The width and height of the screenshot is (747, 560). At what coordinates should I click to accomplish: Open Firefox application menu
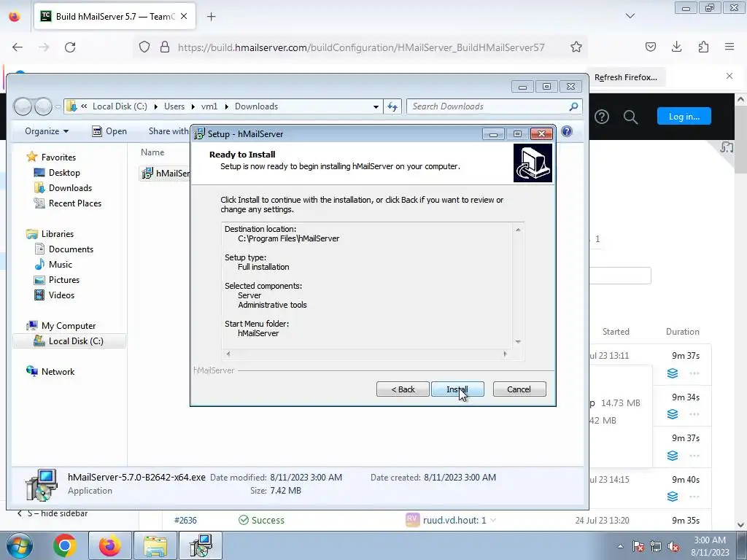pos(729,47)
